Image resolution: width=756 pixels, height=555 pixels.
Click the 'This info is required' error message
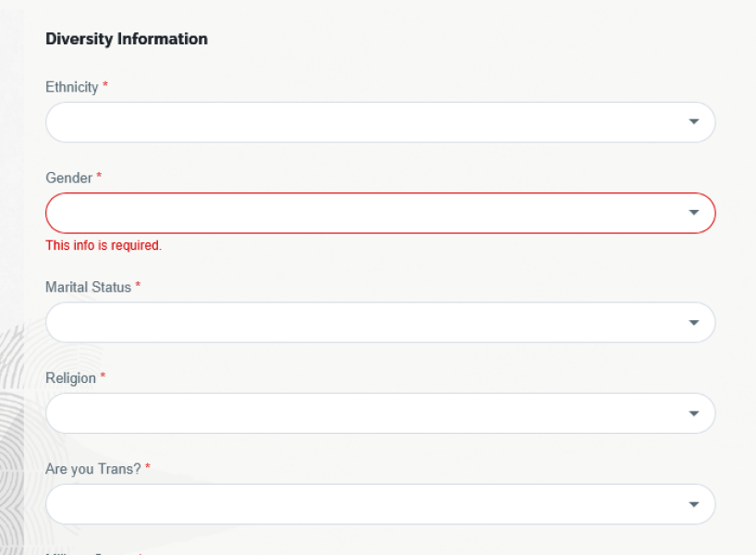pos(104,246)
